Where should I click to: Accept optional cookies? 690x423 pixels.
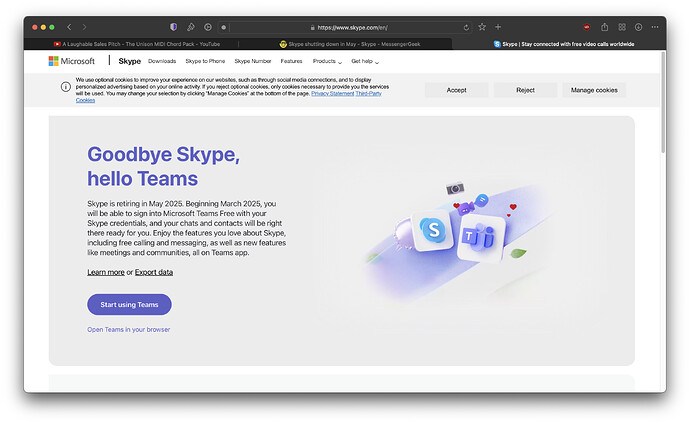[x=456, y=90]
